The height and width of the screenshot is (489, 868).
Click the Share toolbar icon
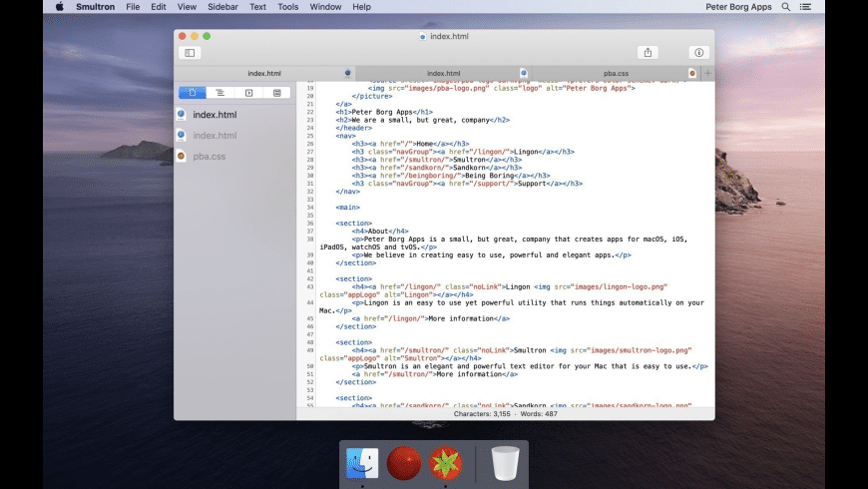pos(648,53)
